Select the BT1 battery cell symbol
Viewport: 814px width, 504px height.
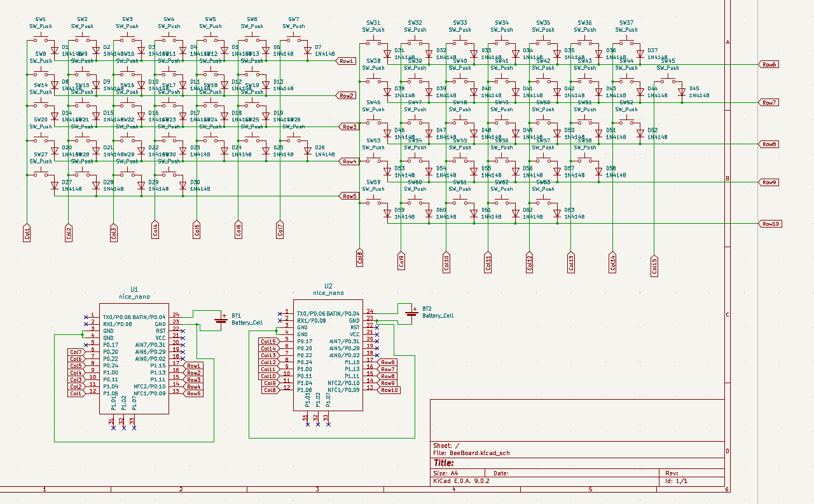pos(221,319)
